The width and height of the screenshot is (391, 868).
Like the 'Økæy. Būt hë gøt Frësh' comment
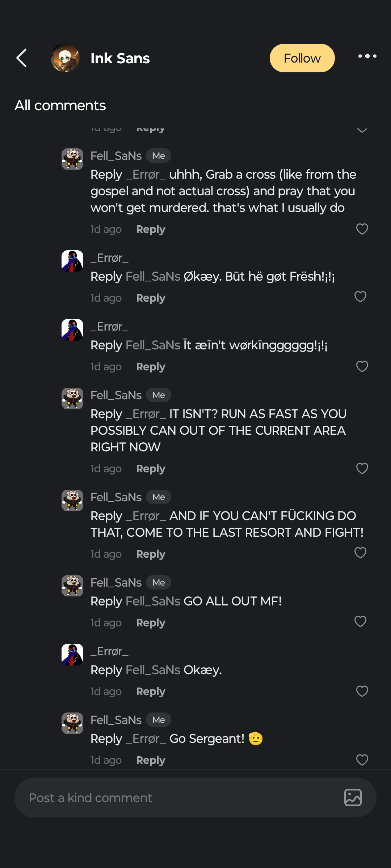360,297
